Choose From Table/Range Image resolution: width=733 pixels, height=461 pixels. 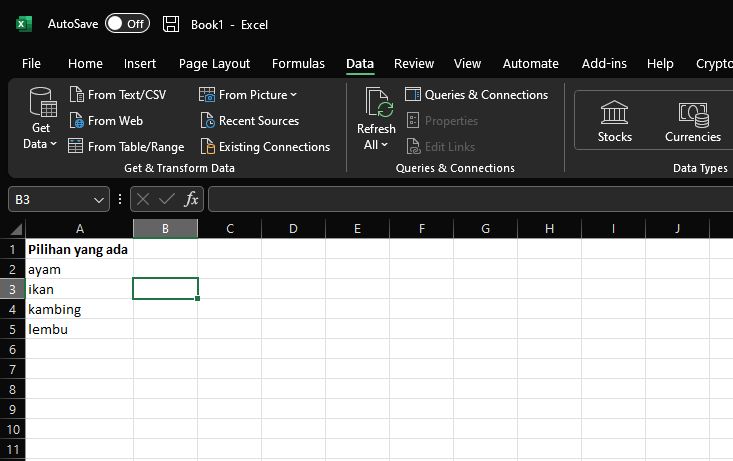[126, 147]
